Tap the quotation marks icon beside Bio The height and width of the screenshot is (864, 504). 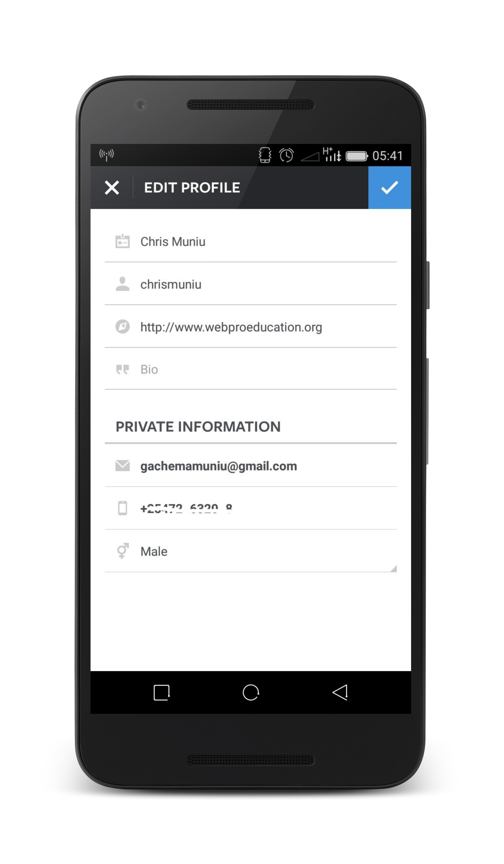pos(122,369)
